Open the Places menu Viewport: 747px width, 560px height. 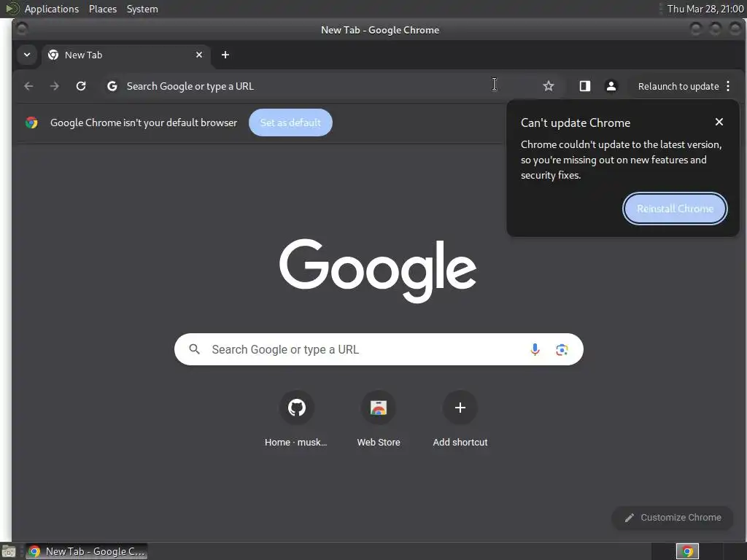tap(102, 9)
